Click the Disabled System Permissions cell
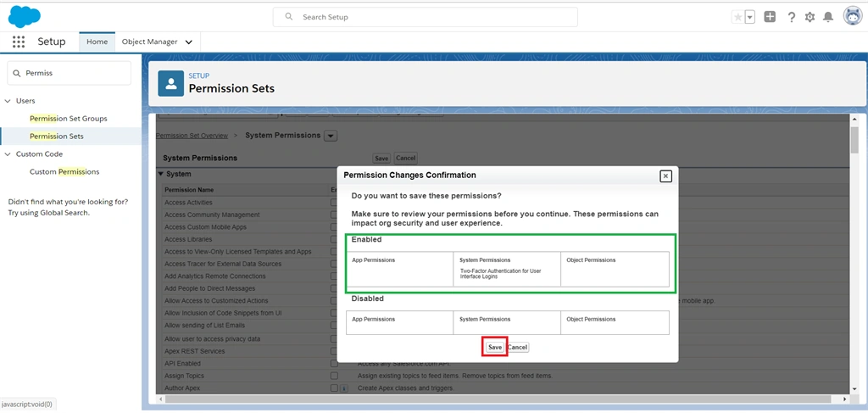This screenshot has width=868, height=413. (x=507, y=323)
